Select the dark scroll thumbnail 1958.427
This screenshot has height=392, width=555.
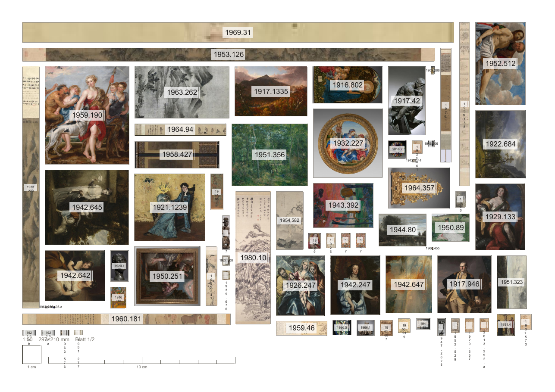[x=177, y=154]
